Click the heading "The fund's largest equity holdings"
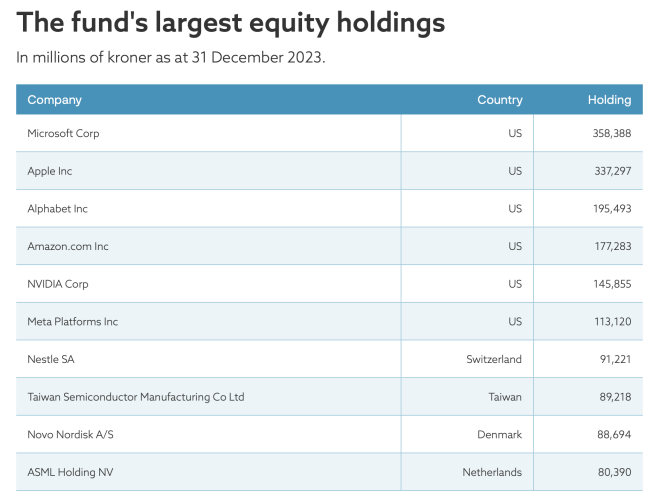Image resolution: width=656 pixels, height=500 pixels. [x=231, y=23]
